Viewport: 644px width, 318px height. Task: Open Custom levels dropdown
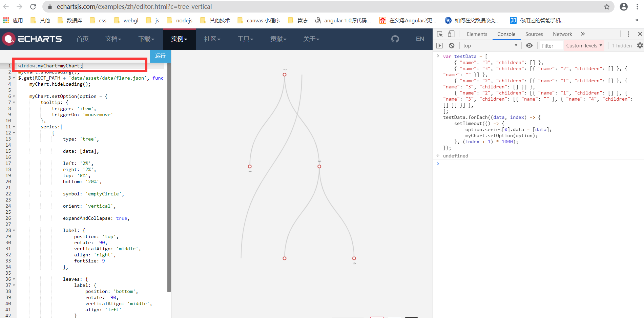coord(584,45)
